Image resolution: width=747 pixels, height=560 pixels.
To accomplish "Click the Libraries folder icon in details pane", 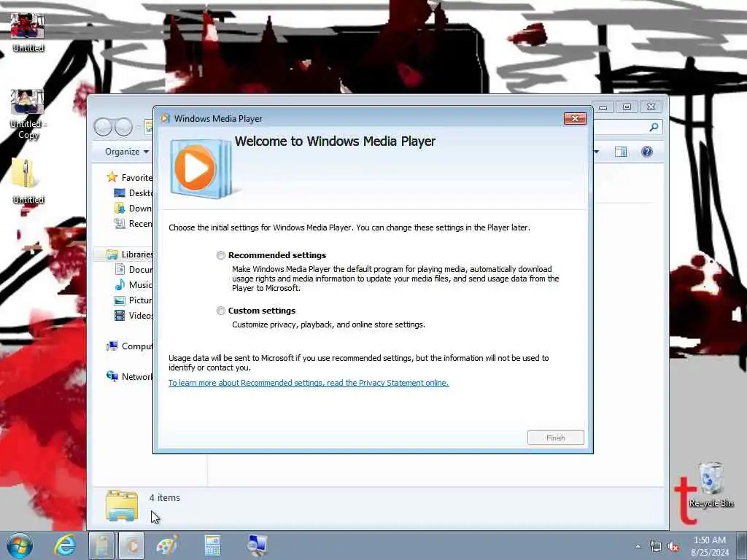I will click(122, 505).
